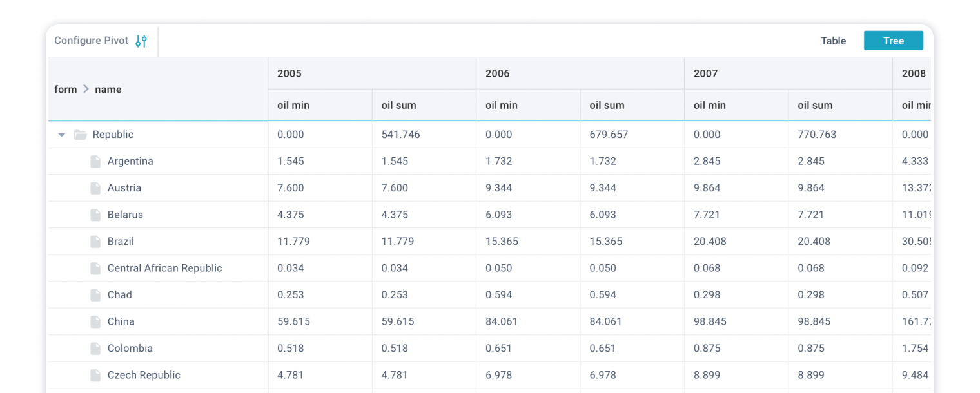
Task: Click Argentina's 2007 oil min value 2.845
Action: pyautogui.click(x=736, y=162)
